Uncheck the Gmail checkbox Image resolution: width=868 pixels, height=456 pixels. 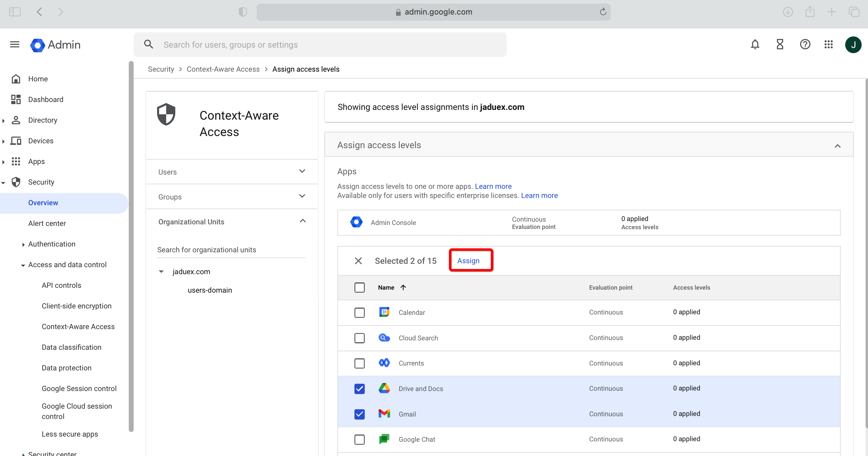point(359,414)
